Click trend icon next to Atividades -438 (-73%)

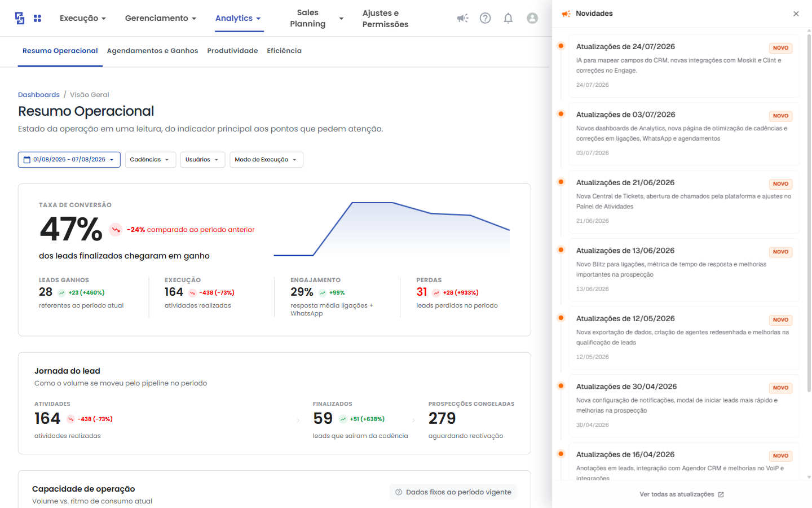click(x=70, y=419)
